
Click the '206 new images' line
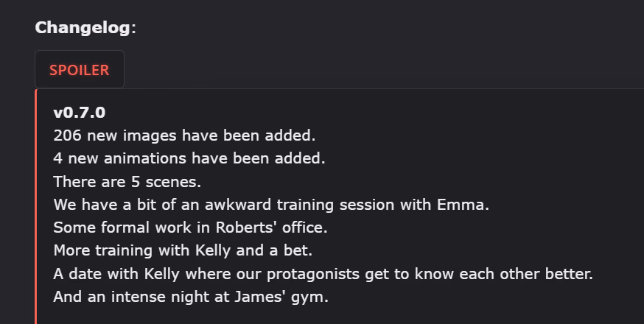click(x=184, y=135)
